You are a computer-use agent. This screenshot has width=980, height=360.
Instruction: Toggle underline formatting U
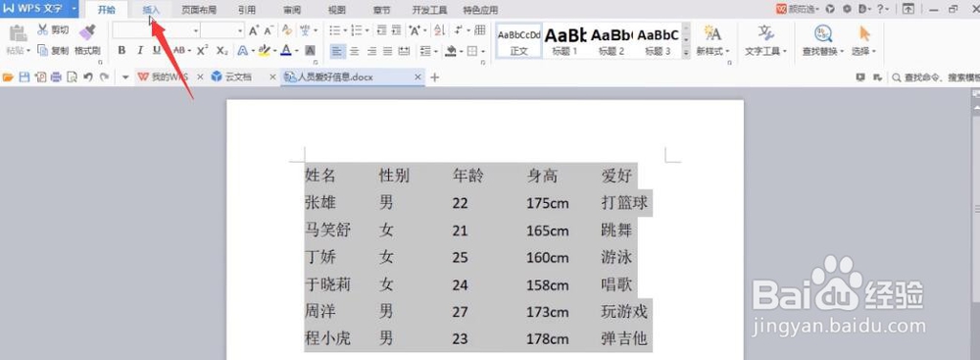point(157,50)
